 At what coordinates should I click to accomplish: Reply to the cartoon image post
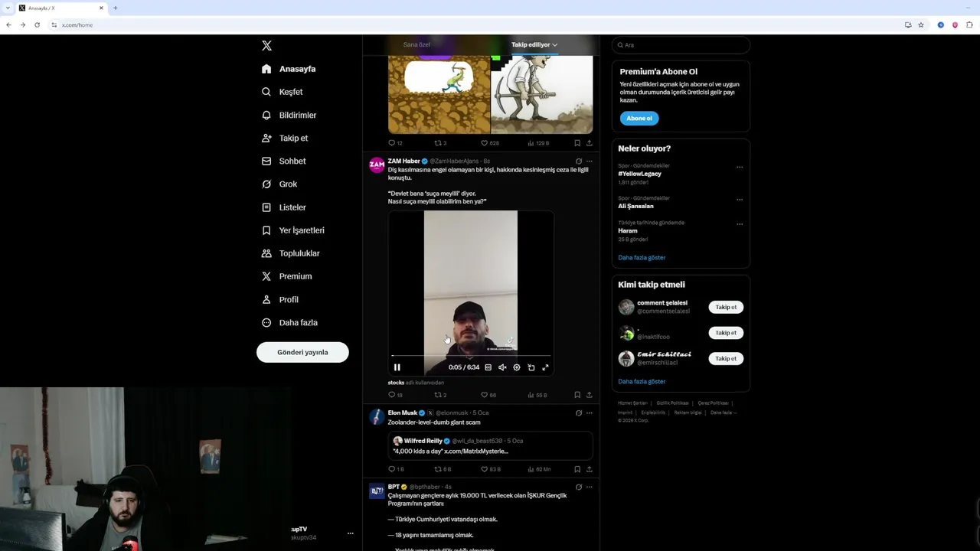point(395,143)
